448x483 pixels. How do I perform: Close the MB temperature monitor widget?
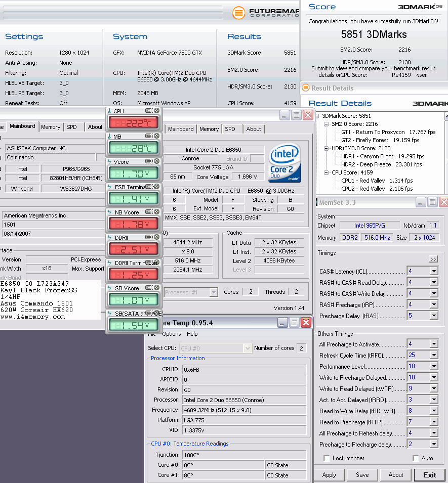(x=156, y=136)
